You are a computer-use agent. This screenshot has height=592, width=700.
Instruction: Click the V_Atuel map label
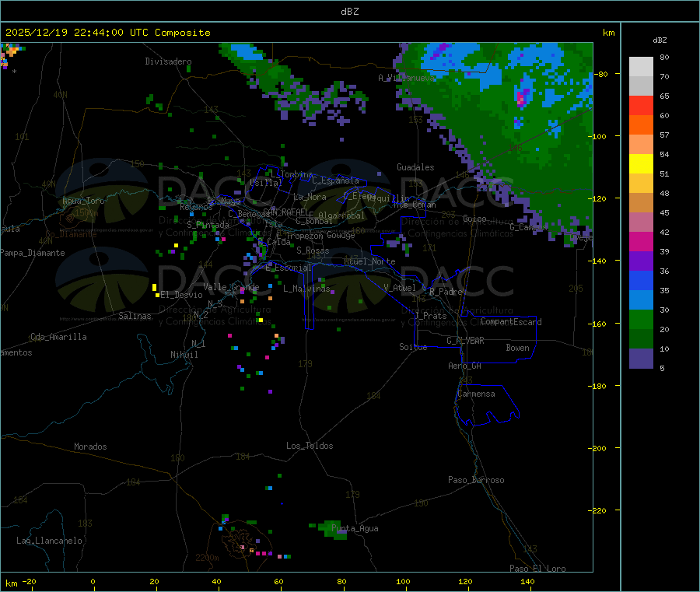click(400, 288)
